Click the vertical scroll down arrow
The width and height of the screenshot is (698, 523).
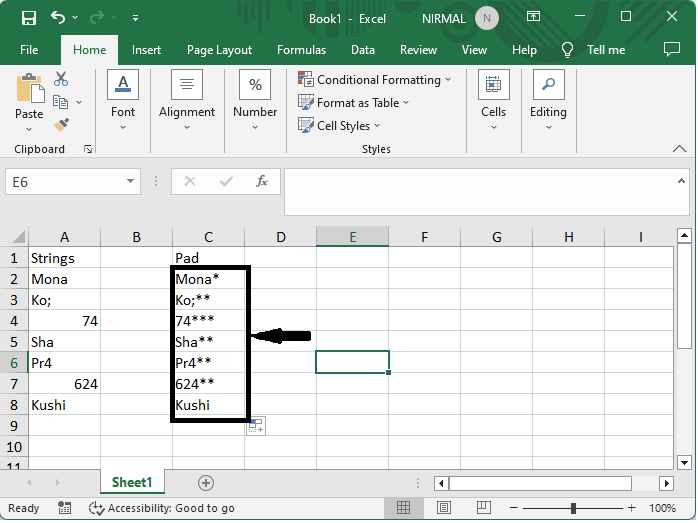coord(685,463)
